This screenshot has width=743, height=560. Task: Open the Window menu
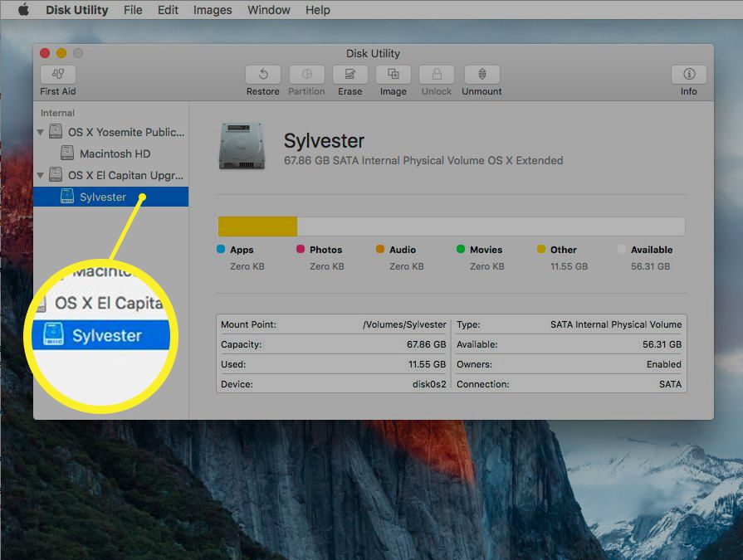coord(269,10)
